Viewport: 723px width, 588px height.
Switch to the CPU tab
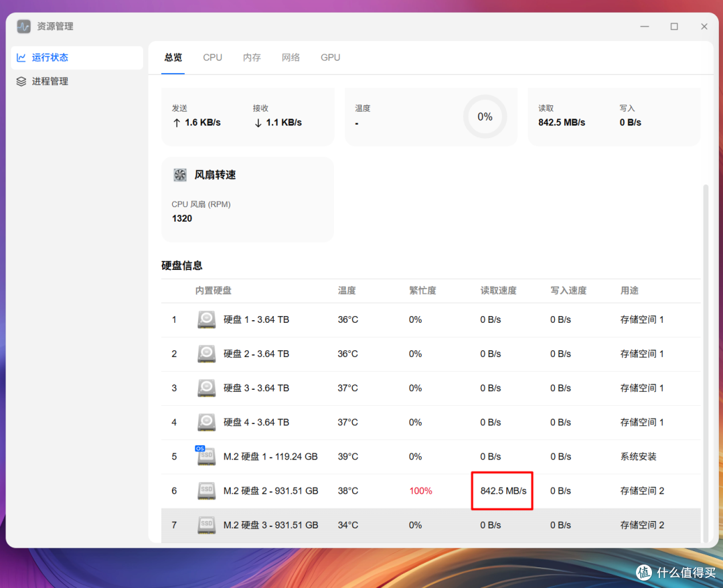click(213, 58)
